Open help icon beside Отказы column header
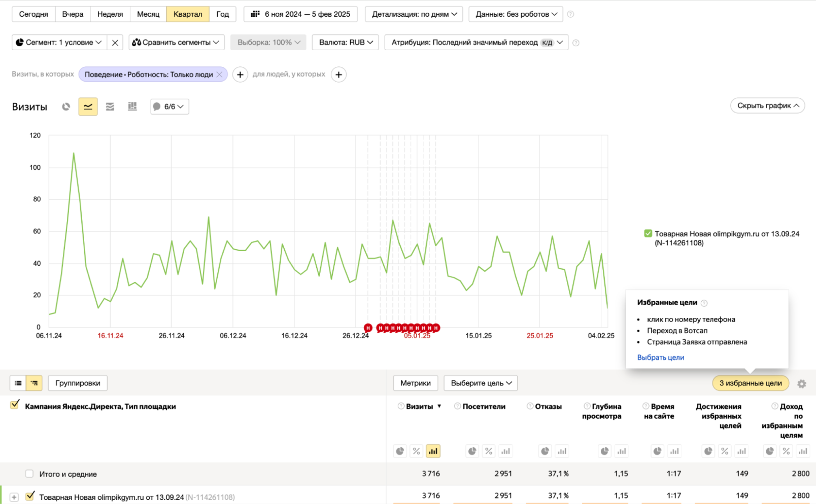 pyautogui.click(x=530, y=406)
